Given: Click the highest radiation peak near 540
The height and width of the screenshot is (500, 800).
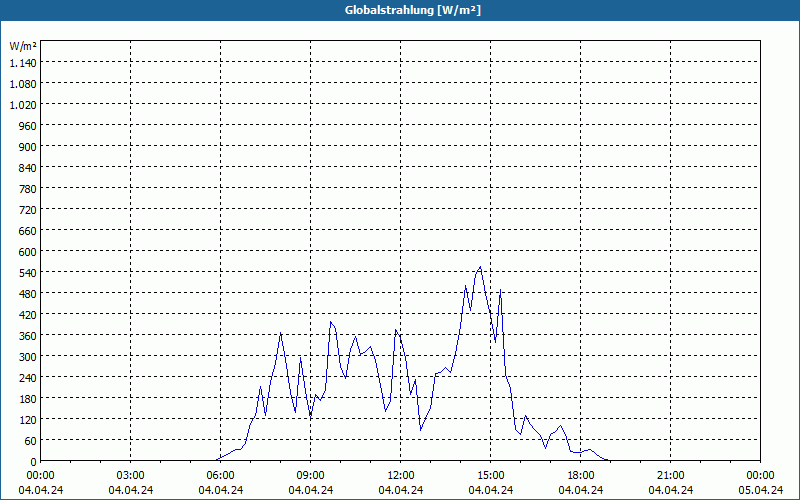Looking at the screenshot, I should tap(480, 267).
